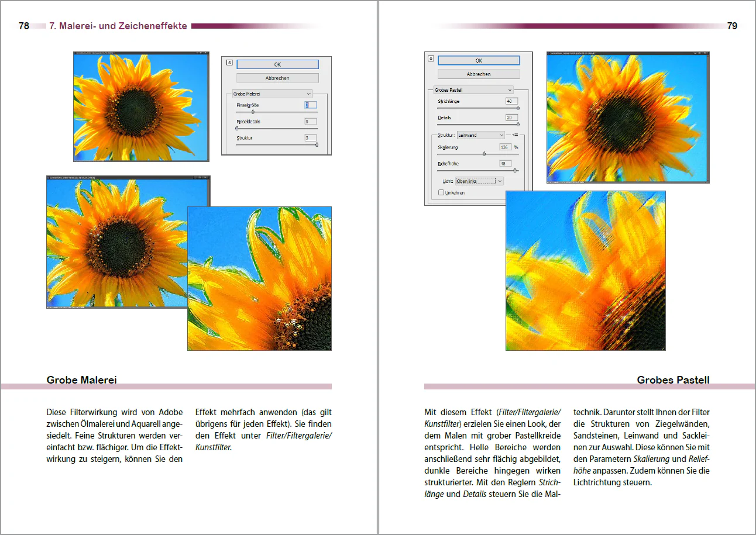The width and height of the screenshot is (756, 535).
Task: Tick the Umkehren checkbox
Action: click(x=441, y=192)
